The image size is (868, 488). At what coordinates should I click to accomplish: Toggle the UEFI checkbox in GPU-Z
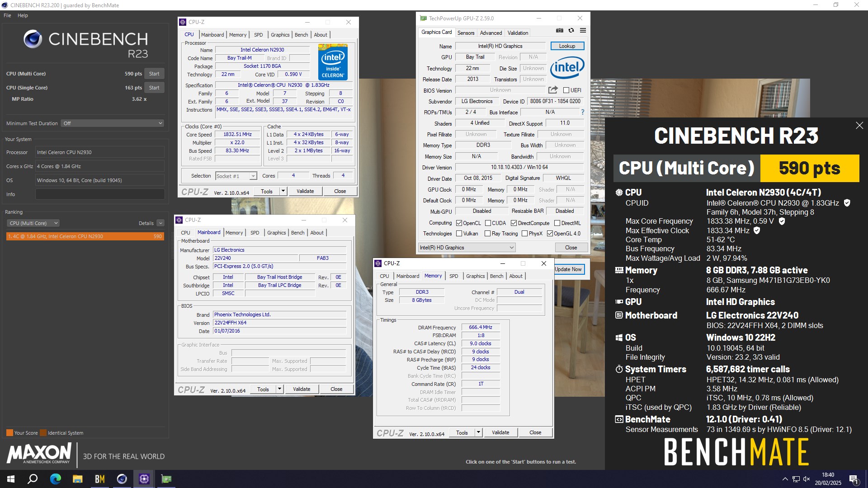(x=566, y=90)
